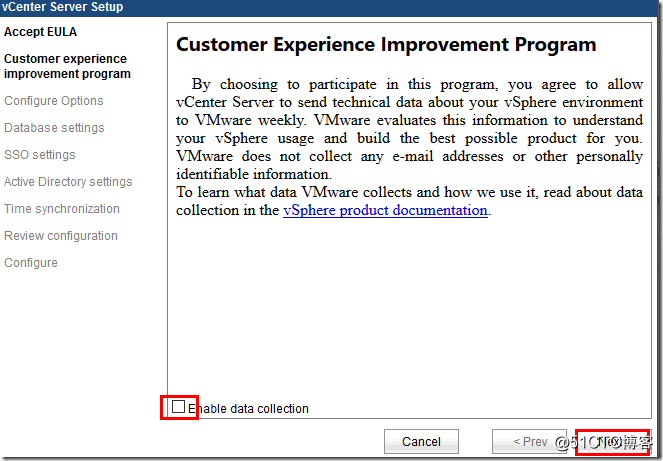This screenshot has height=461, width=663.
Task: Select Review configuration wizard step
Action: tap(61, 236)
